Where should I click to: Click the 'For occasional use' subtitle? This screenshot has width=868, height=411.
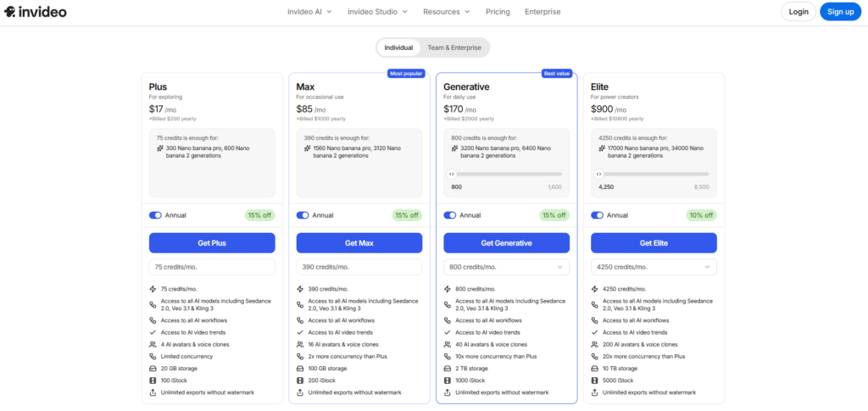coord(320,97)
